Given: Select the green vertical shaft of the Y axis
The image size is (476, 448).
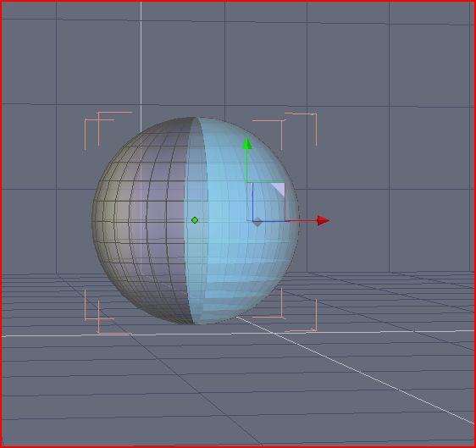Looking at the screenshot, I should click(247, 166).
